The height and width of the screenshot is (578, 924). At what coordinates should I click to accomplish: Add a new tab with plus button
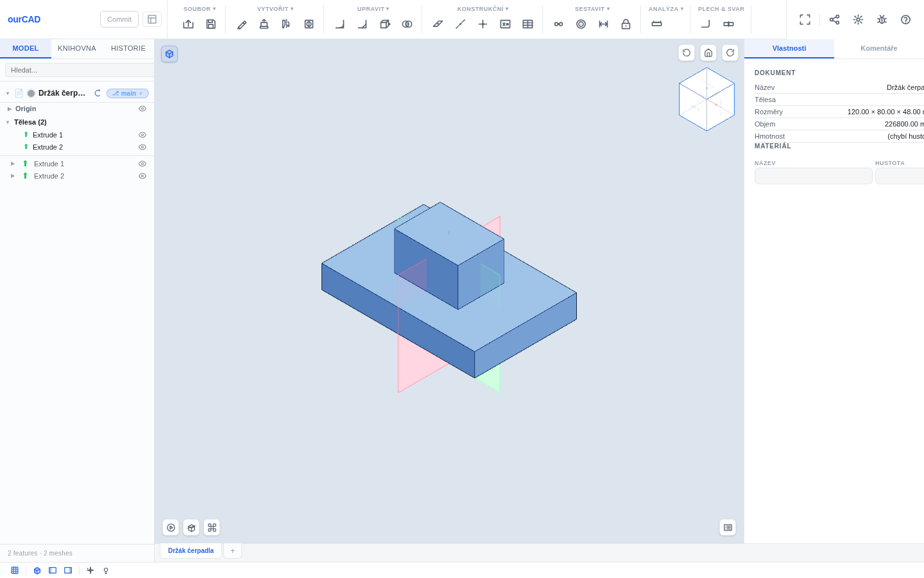233,551
